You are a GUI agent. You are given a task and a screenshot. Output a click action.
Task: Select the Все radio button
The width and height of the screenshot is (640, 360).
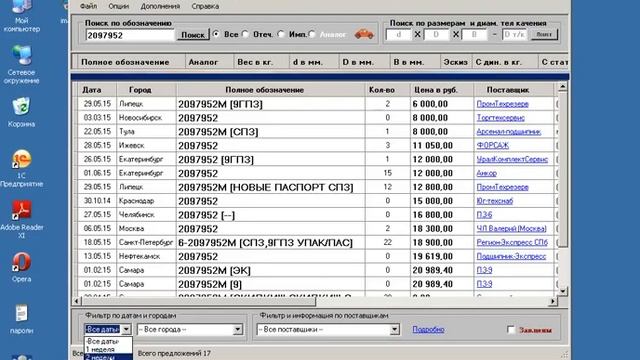click(x=216, y=34)
